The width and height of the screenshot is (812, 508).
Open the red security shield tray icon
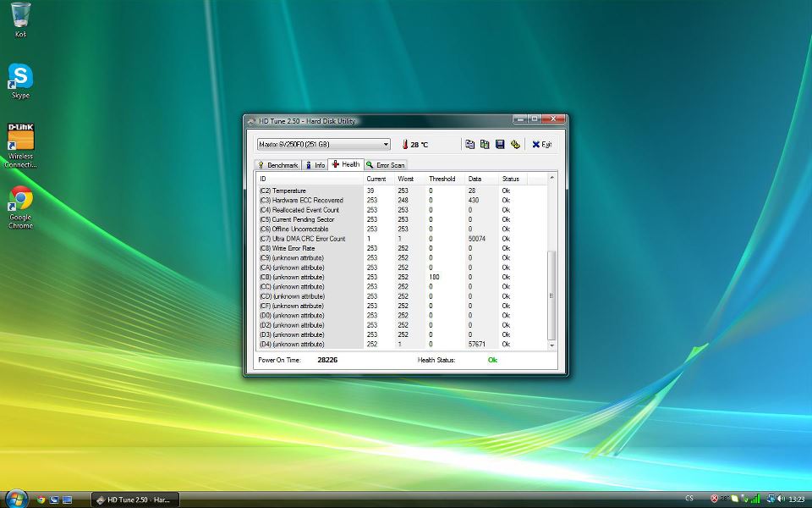click(x=714, y=499)
